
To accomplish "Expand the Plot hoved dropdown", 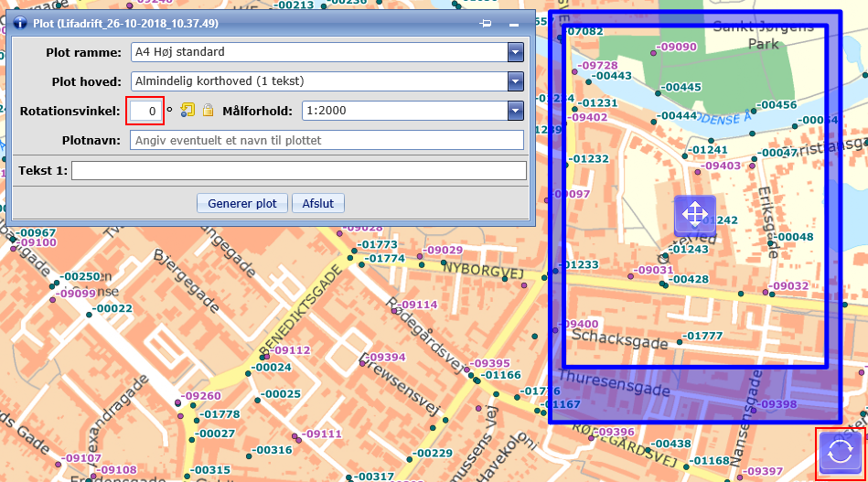I will tap(515, 81).
